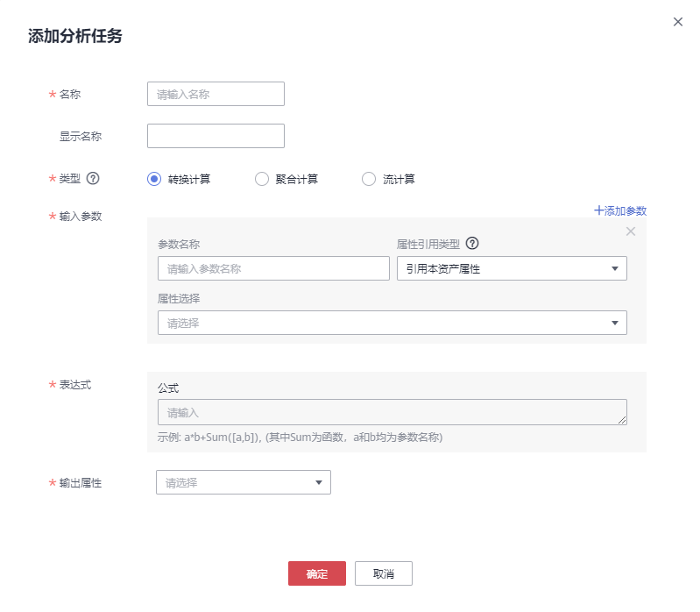This screenshot has height=612, width=700.
Task: Confirm with the 确定 button
Action: coord(317,573)
